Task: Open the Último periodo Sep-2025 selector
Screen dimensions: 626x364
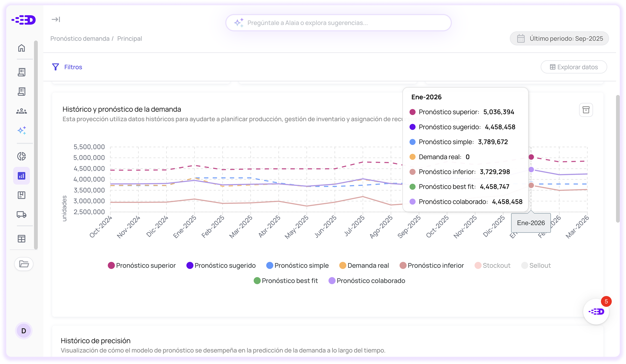Action: click(559, 39)
